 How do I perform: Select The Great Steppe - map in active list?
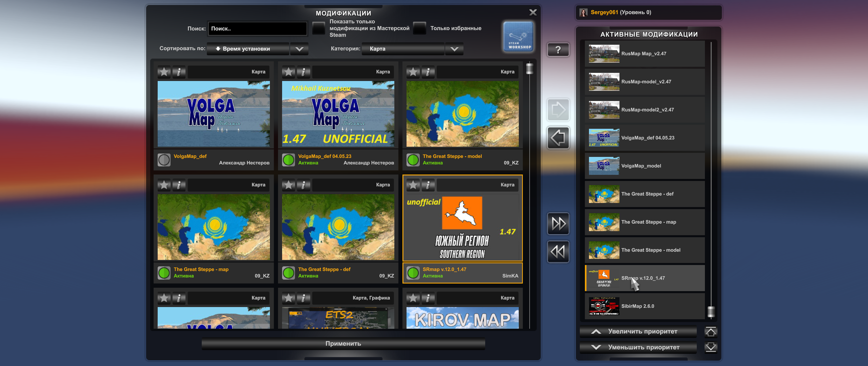[645, 222]
